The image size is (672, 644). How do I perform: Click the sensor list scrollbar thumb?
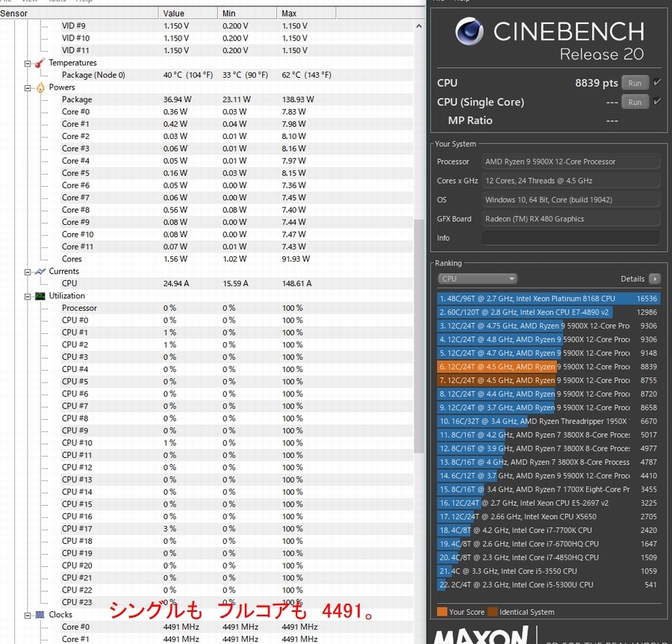point(419,335)
